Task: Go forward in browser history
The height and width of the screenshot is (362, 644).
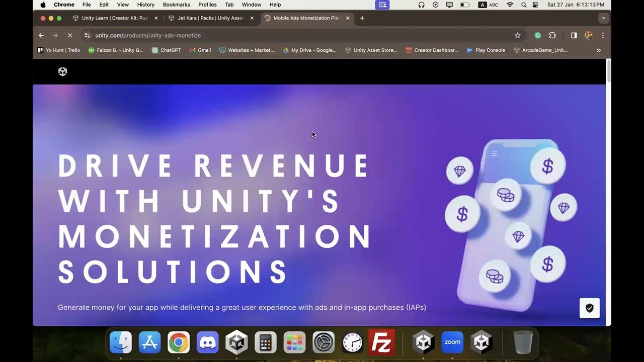Action: click(x=55, y=35)
